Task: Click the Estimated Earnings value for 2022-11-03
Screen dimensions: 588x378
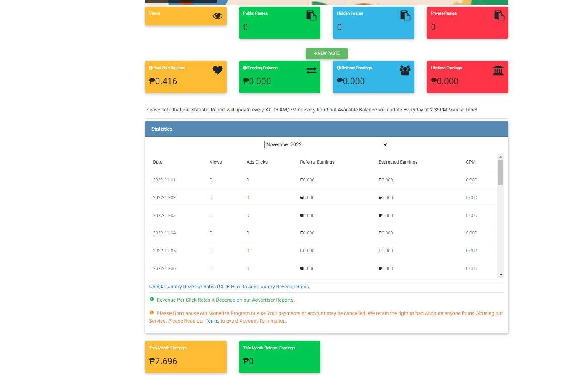Action: pyautogui.click(x=386, y=215)
